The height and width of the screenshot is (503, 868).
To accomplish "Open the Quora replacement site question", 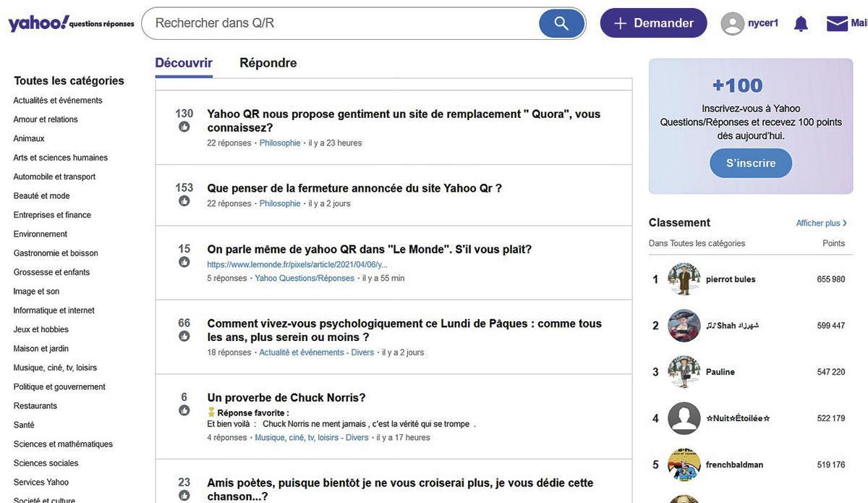I will pyautogui.click(x=404, y=121).
